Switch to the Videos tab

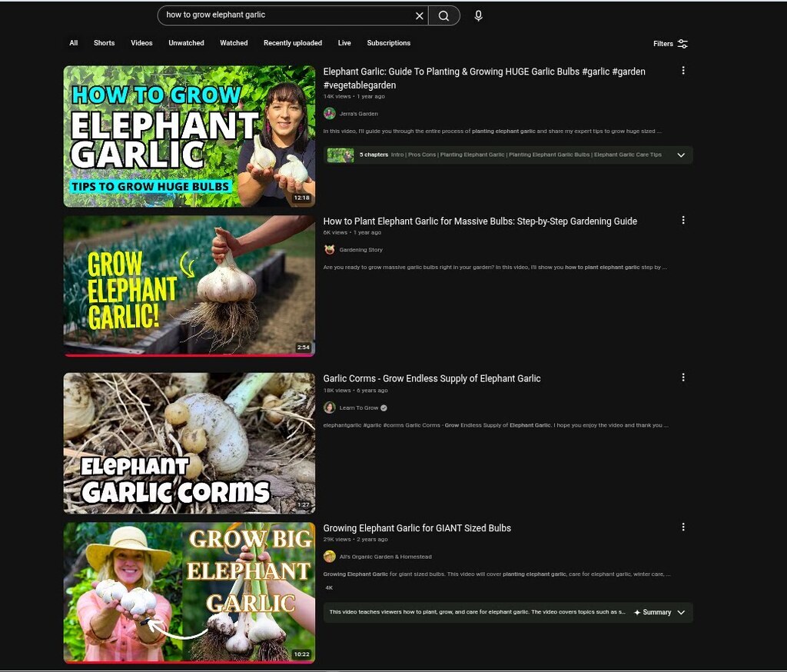141,43
